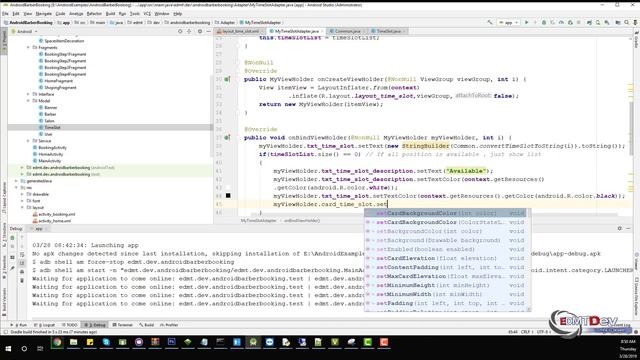640x360 pixels.
Task: Switch to Common.java tab
Action: coord(347,31)
